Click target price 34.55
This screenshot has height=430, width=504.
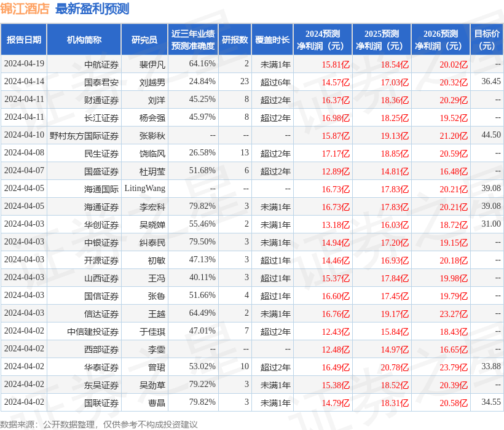pyautogui.click(x=491, y=402)
